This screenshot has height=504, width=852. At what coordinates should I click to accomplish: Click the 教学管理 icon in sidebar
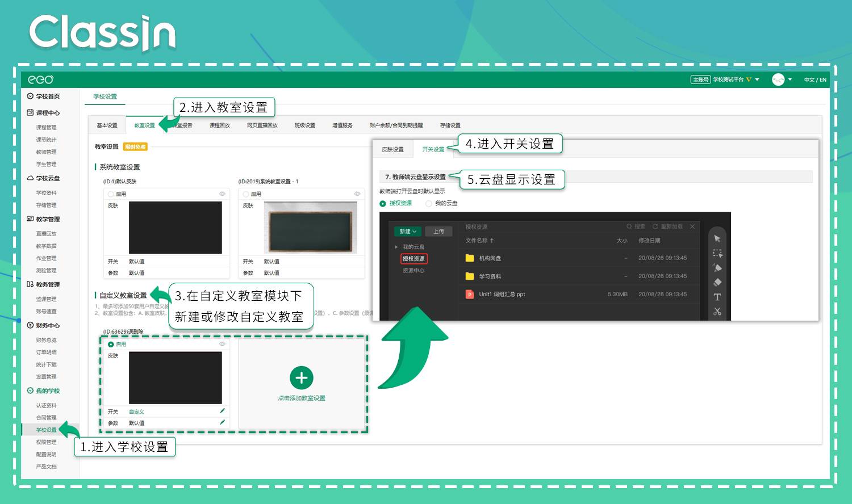[30, 219]
